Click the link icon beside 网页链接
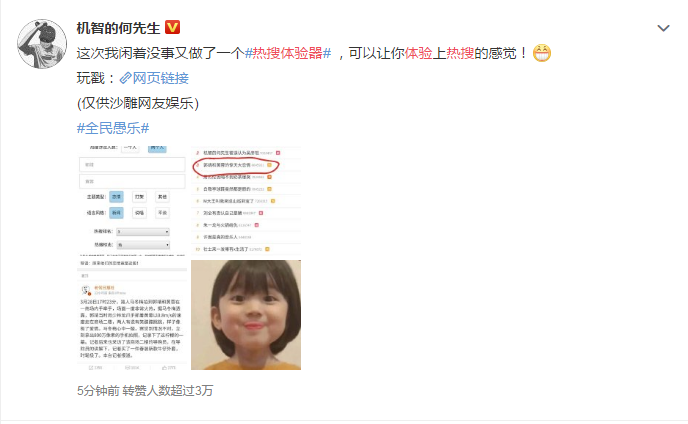 [x=125, y=78]
